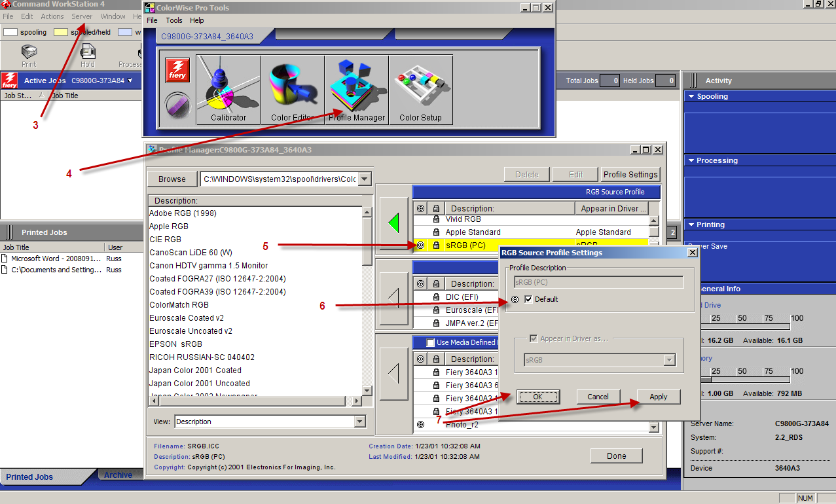Open the Help menu in ColorWise Pro Tools
The height and width of the screenshot is (504, 836).
point(197,20)
